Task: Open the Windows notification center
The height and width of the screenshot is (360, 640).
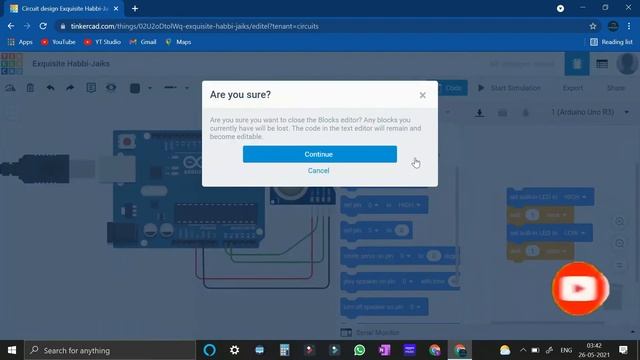Action: pos(623,350)
